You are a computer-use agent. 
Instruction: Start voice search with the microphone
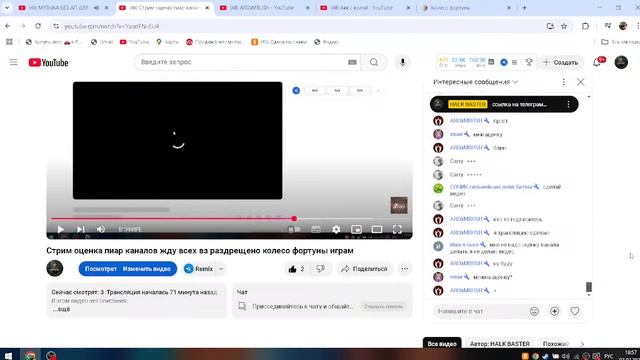402,62
